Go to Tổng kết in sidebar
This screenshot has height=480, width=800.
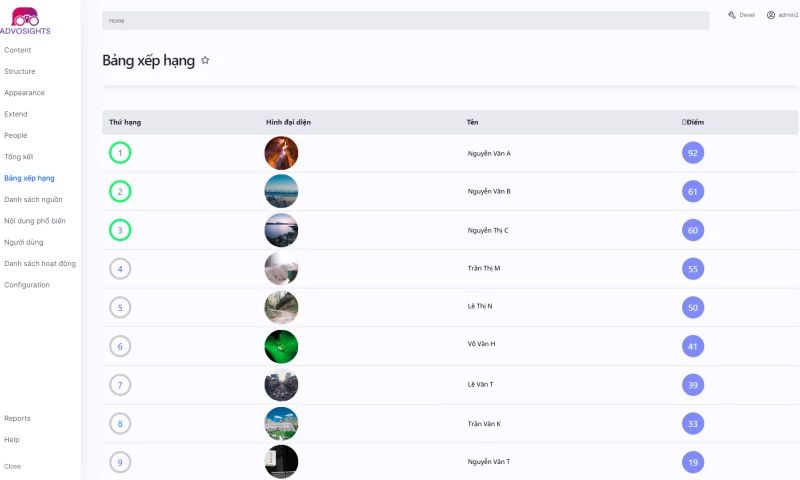tap(19, 157)
